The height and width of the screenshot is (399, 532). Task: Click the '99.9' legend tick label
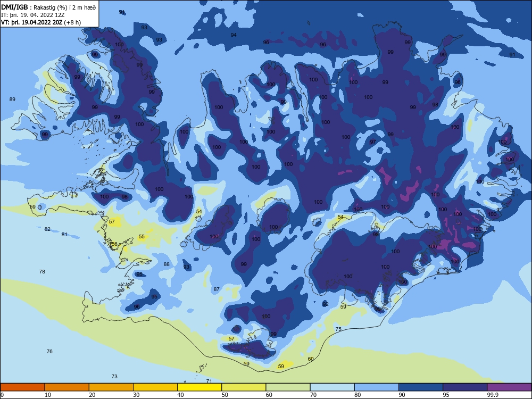(x=492, y=395)
